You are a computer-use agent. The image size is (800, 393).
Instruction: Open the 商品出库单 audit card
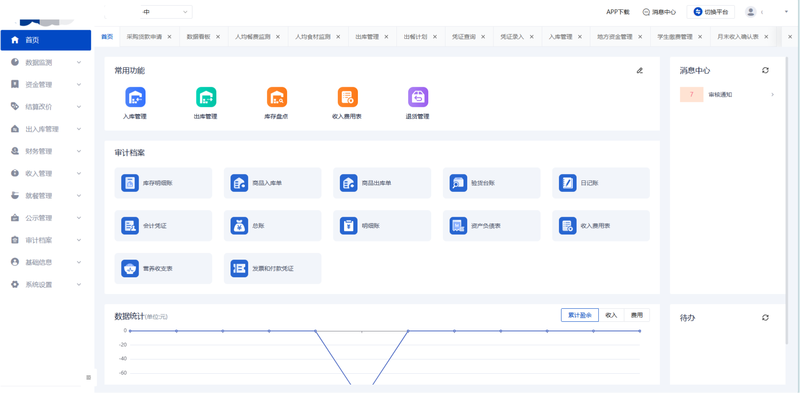pos(382,183)
